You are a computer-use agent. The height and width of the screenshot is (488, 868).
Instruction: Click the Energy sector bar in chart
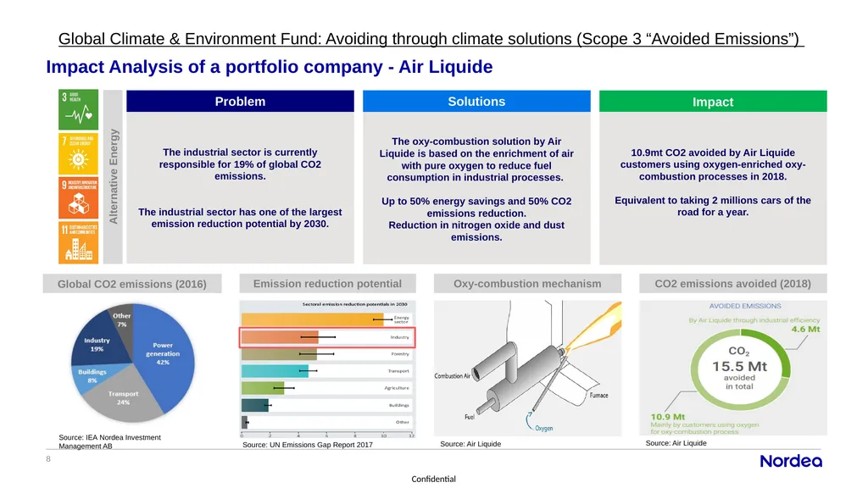pos(312,319)
